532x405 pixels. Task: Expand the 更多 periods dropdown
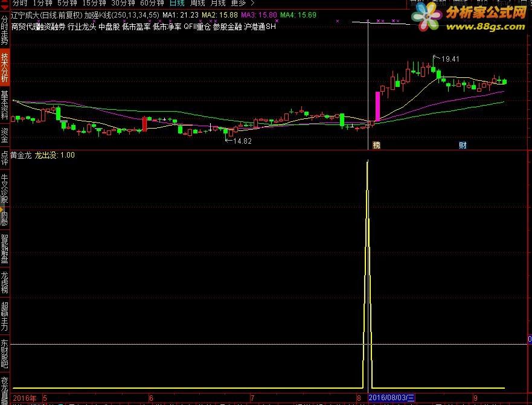click(242, 4)
